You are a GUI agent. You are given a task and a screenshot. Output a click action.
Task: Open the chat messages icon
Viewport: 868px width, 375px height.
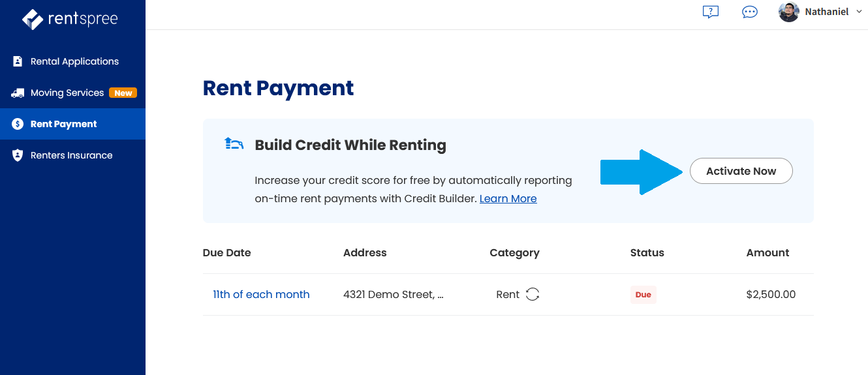[750, 12]
